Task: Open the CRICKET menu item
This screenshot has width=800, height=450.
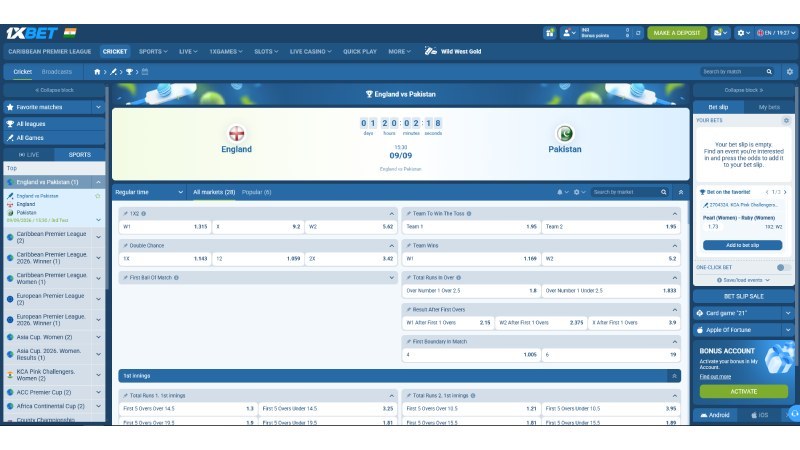Action: click(115, 52)
